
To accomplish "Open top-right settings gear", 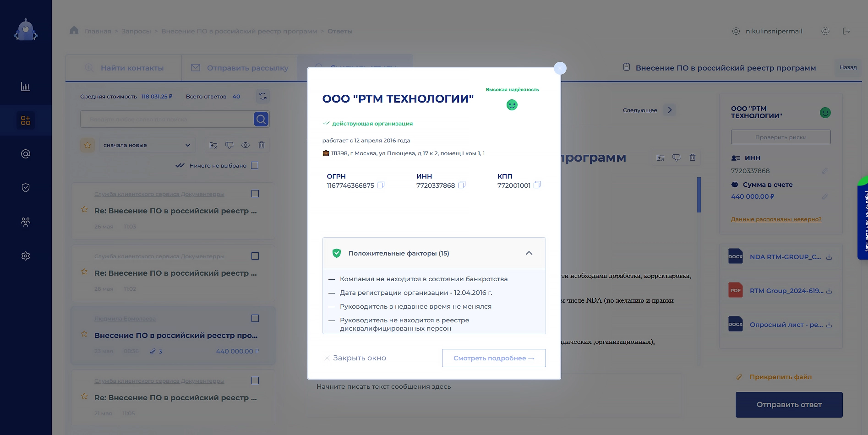I will point(825,31).
